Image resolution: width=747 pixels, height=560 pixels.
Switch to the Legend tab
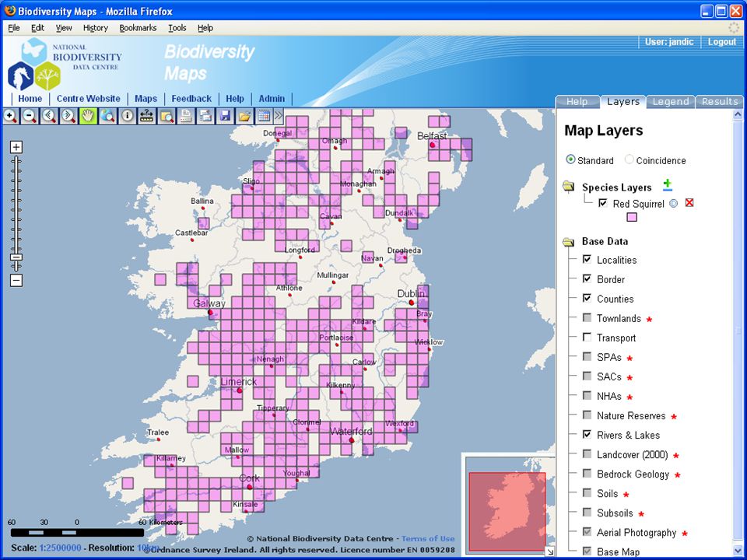point(670,102)
